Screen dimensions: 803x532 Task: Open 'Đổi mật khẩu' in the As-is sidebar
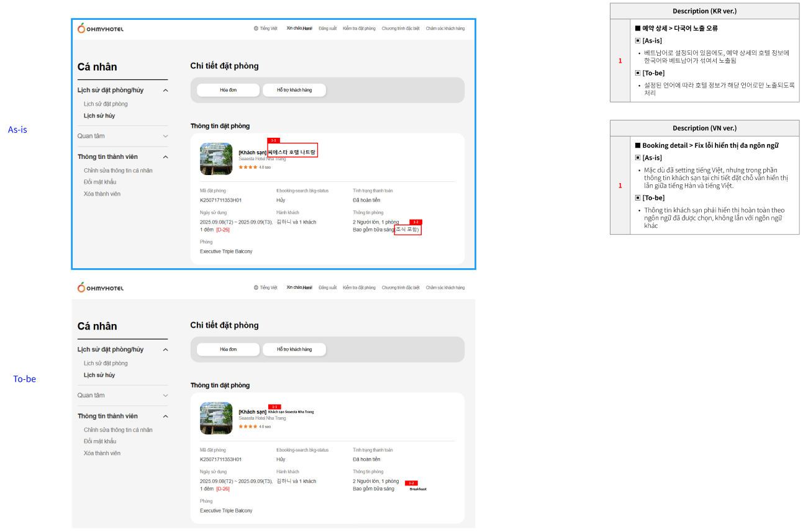pyautogui.click(x=100, y=182)
